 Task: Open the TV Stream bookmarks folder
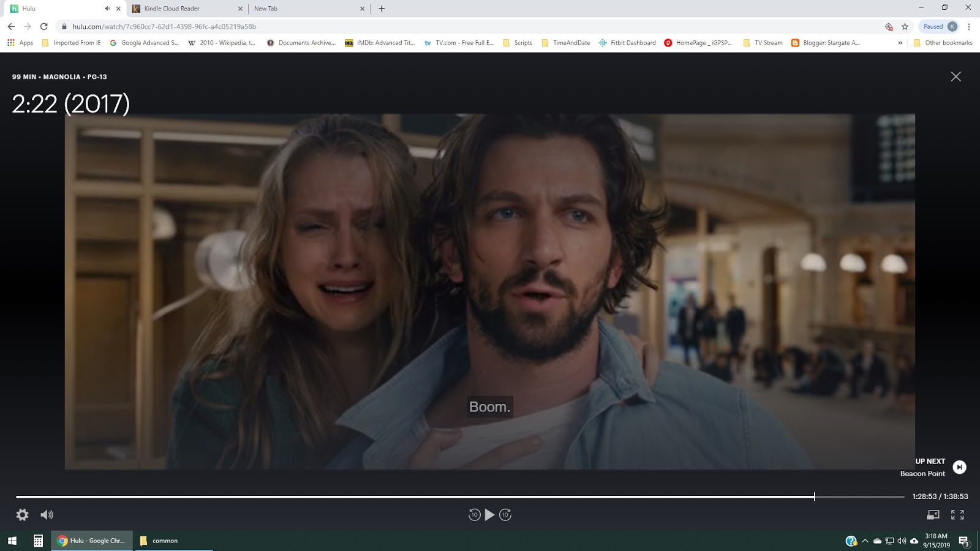[763, 43]
